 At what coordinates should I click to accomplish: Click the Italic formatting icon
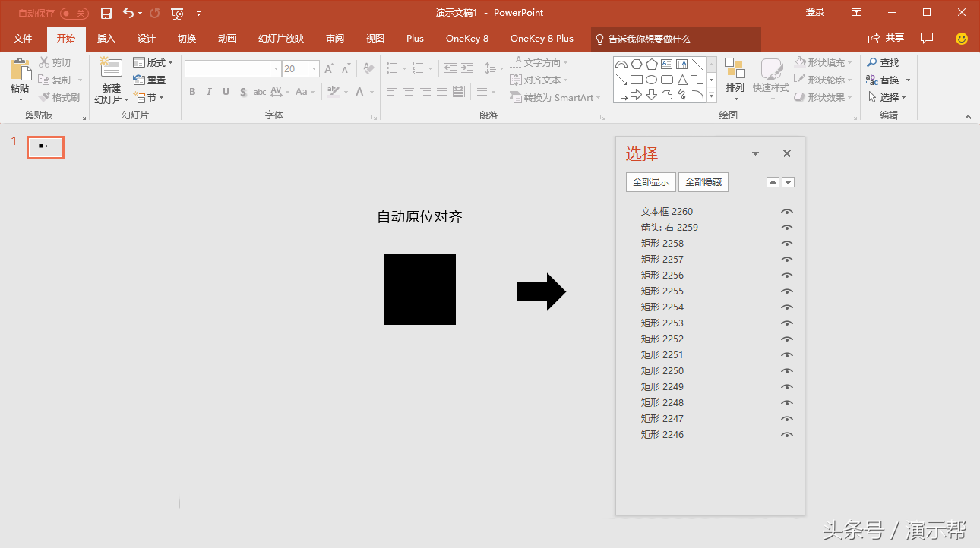pos(209,92)
